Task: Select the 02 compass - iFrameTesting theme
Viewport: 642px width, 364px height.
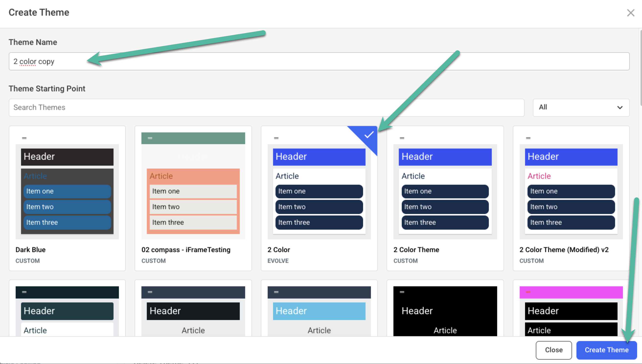Action: (x=193, y=198)
